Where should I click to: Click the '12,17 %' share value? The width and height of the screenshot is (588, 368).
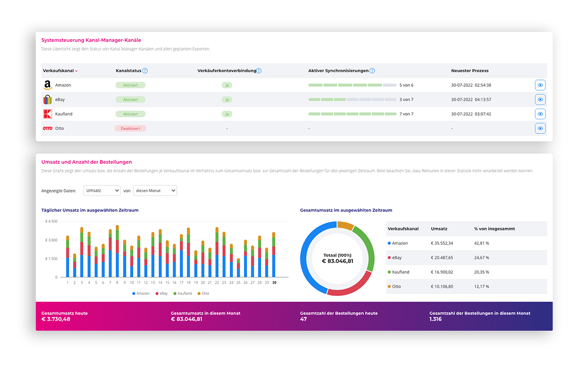482,287
